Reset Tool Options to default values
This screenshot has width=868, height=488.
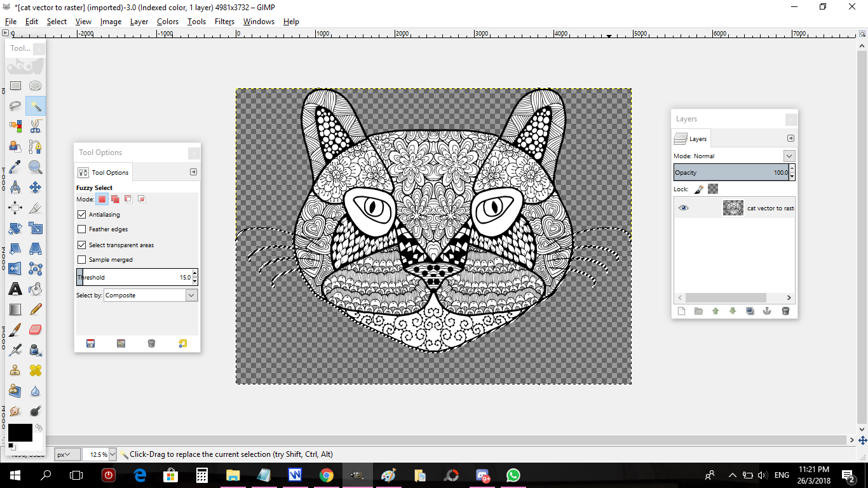(182, 344)
